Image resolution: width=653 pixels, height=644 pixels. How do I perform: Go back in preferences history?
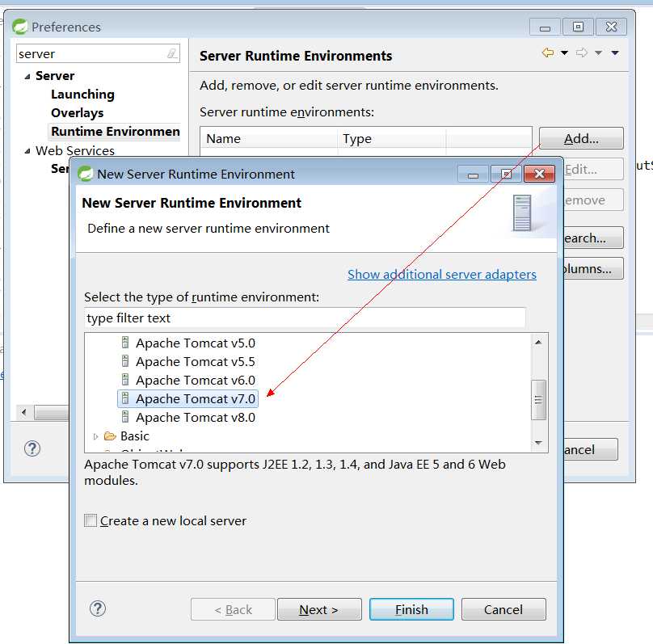click(x=548, y=53)
